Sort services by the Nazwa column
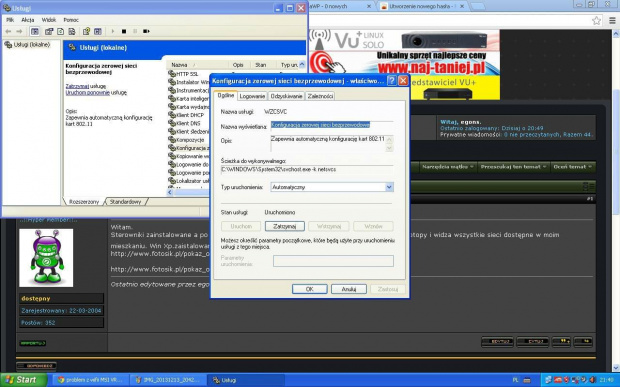The width and height of the screenshot is (620, 387). tap(197, 65)
